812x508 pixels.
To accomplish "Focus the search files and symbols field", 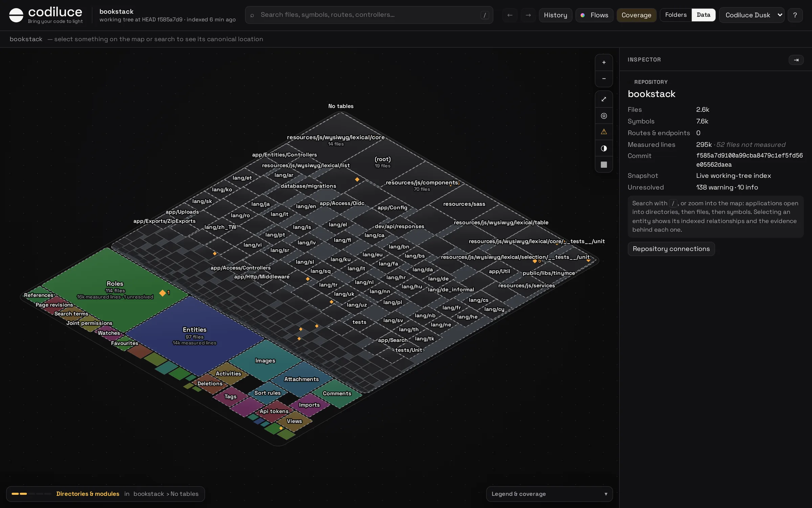I will click(x=369, y=15).
